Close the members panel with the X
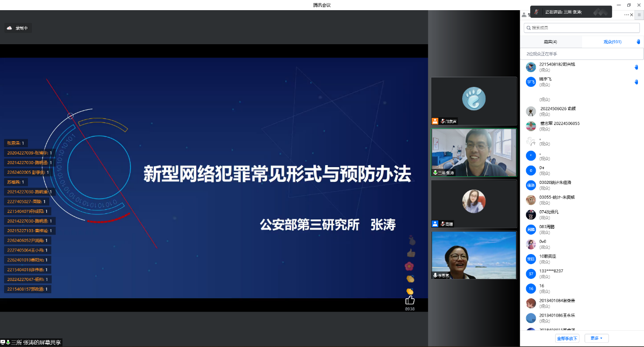 (632, 15)
